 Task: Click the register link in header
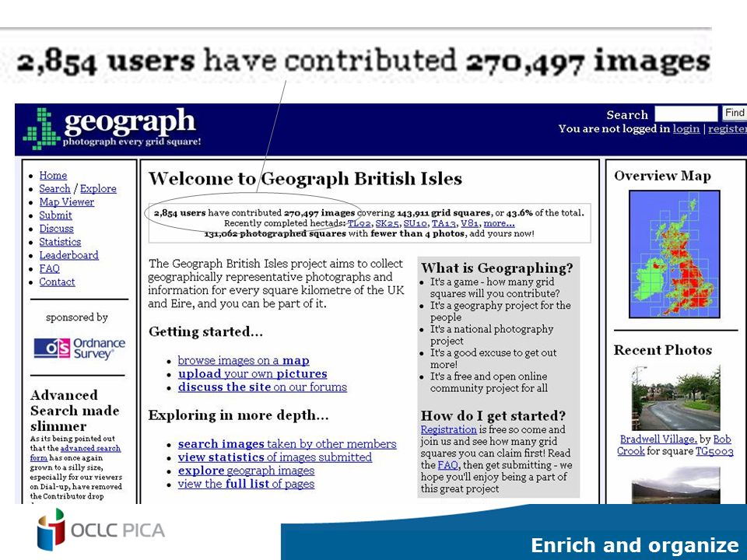(727, 128)
